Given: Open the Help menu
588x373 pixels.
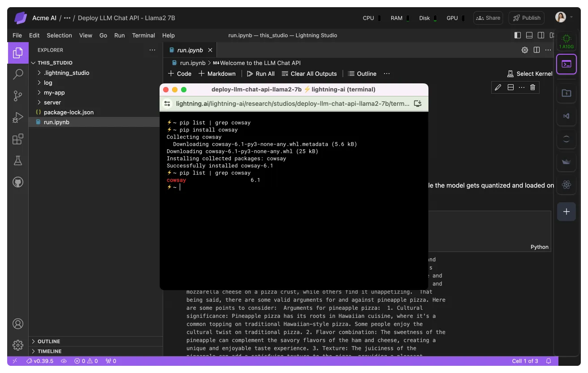Looking at the screenshot, I should (x=169, y=35).
